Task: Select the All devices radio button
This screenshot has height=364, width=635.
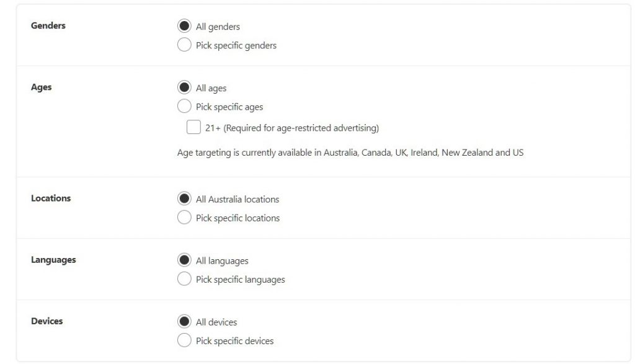Action: pos(184,322)
